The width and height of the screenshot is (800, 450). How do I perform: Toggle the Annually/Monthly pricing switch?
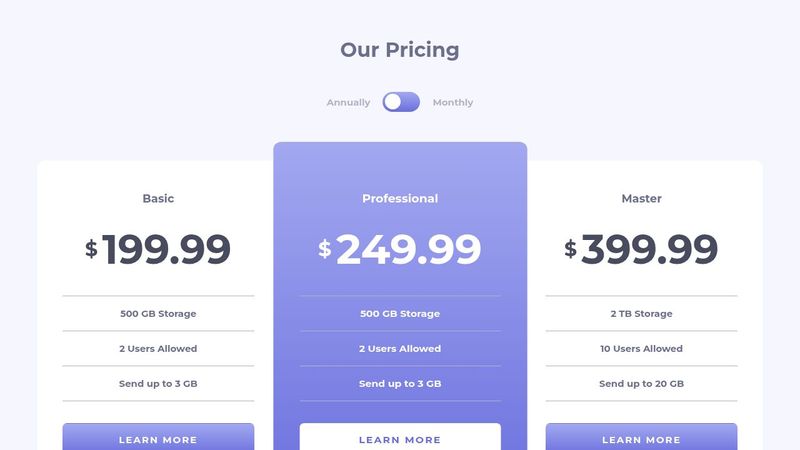click(401, 102)
